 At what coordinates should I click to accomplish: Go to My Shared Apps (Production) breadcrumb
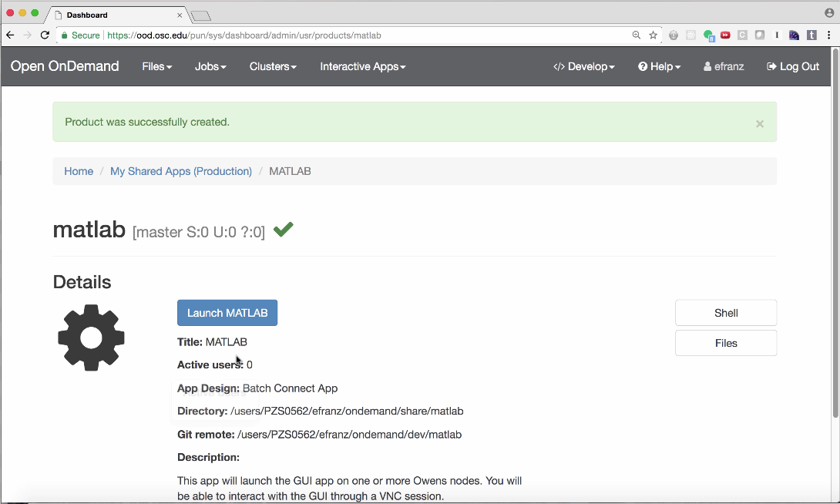coord(181,171)
